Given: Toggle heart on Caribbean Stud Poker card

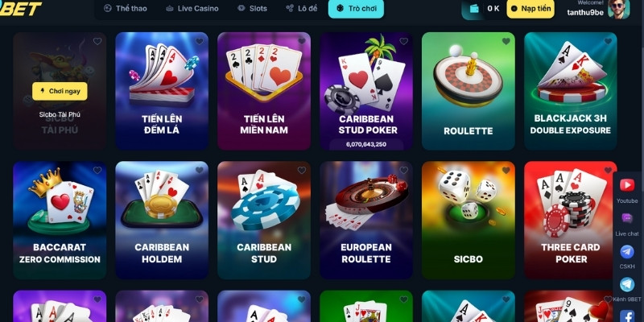Looking at the screenshot, I should 404,41.
